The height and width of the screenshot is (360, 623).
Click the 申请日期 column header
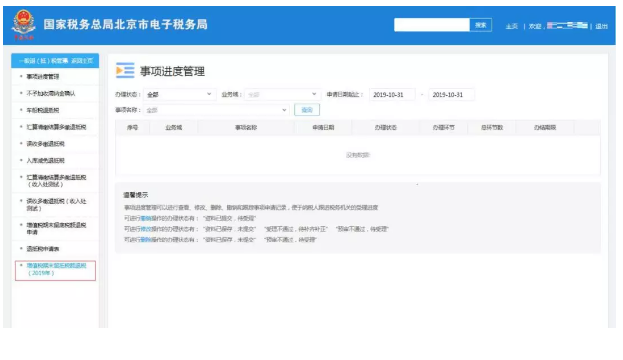click(x=323, y=128)
